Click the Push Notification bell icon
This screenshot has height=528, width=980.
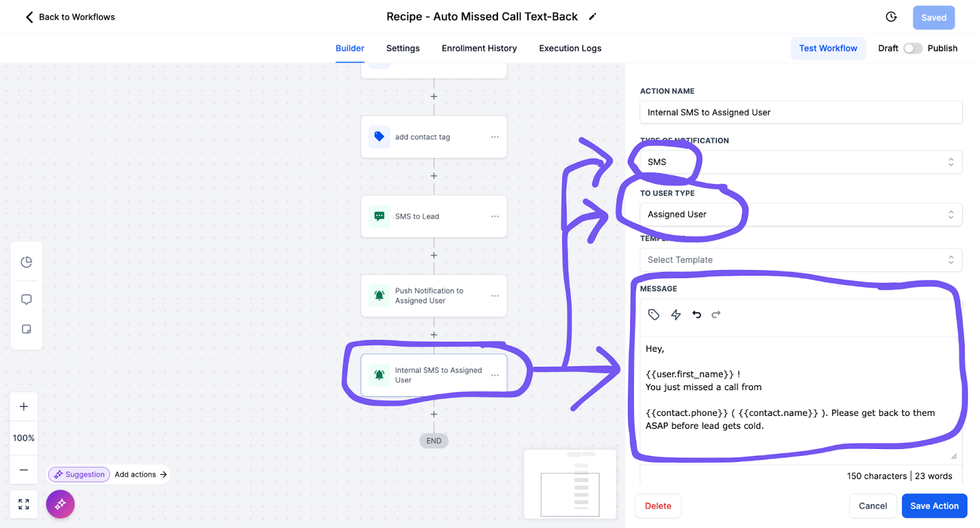pos(379,296)
